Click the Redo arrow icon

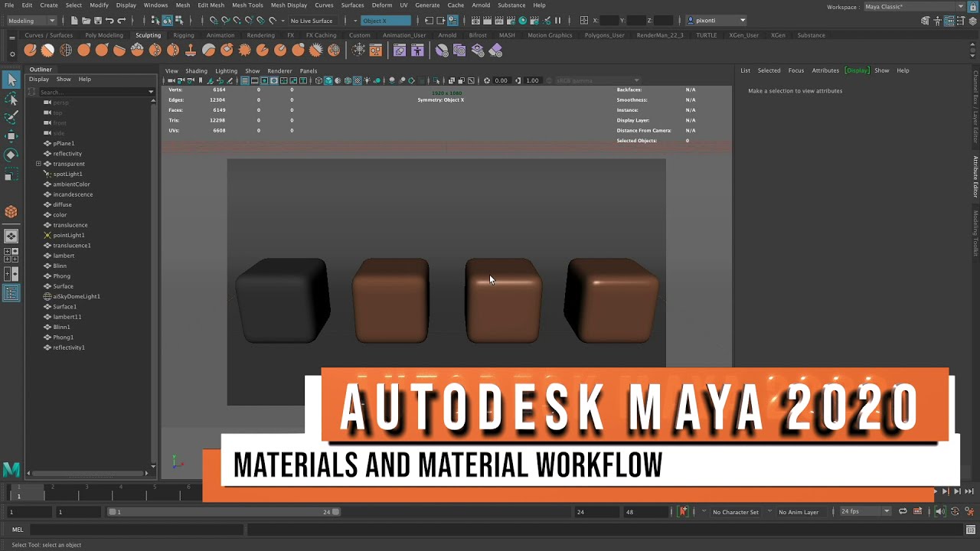tap(121, 21)
